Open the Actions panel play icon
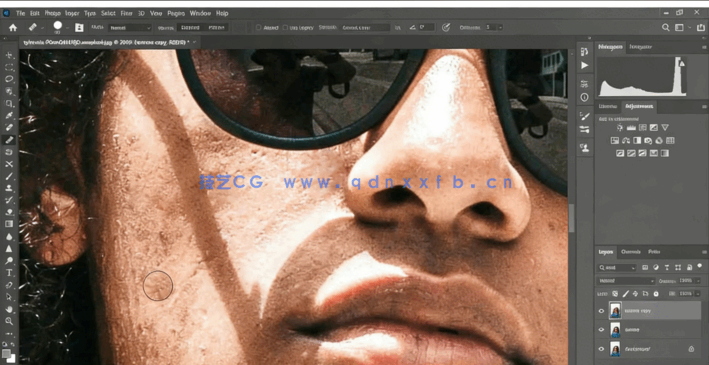This screenshot has width=709, height=365. pyautogui.click(x=584, y=65)
